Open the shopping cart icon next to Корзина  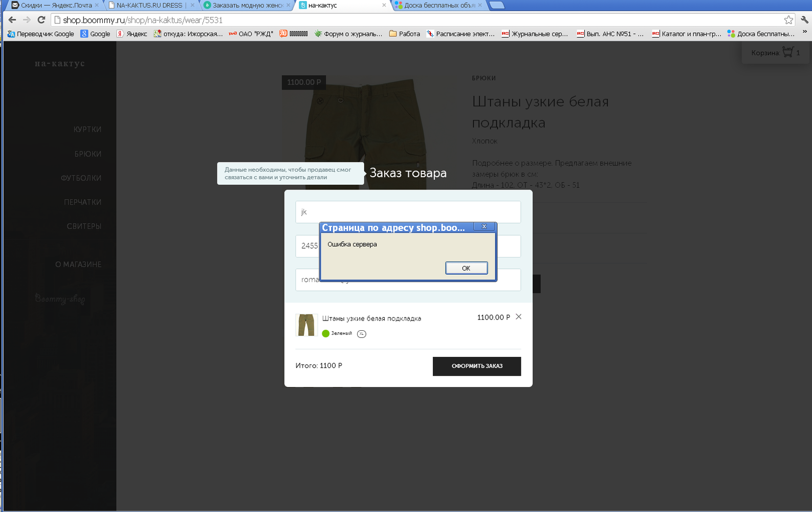coord(787,52)
